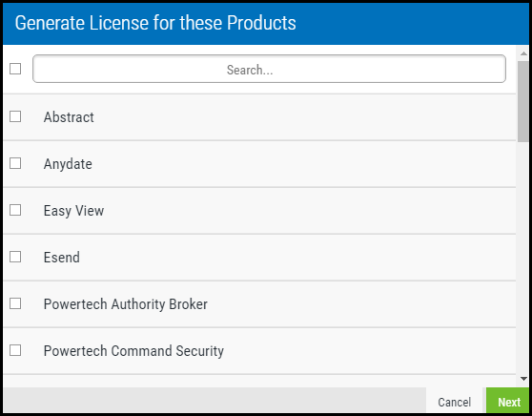Cancel the license generation dialog
Image resolution: width=532 pixels, height=416 pixels.
(x=455, y=402)
